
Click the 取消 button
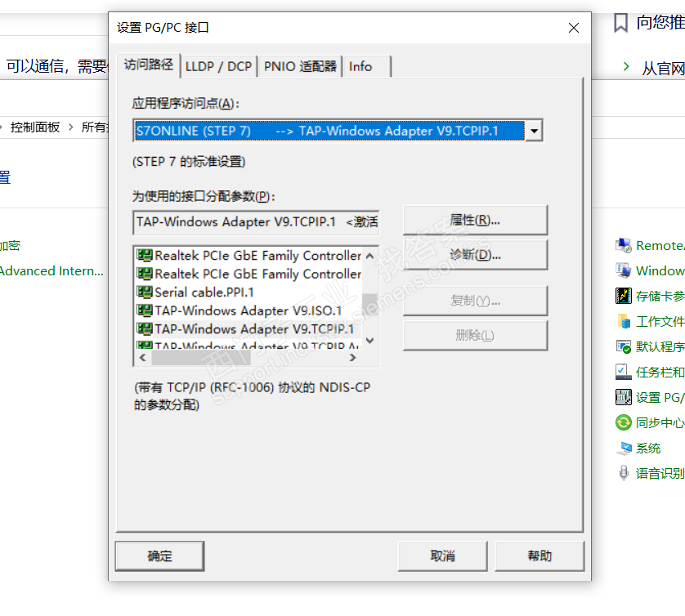[442, 556]
